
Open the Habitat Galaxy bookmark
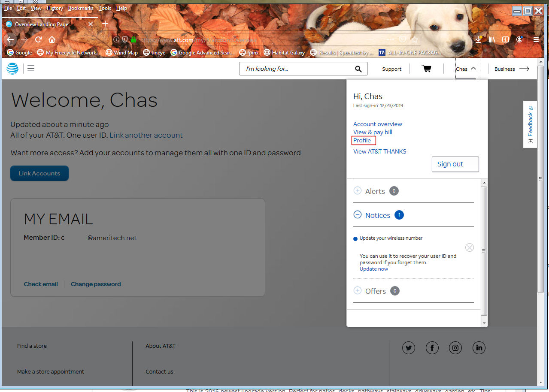[285, 53]
